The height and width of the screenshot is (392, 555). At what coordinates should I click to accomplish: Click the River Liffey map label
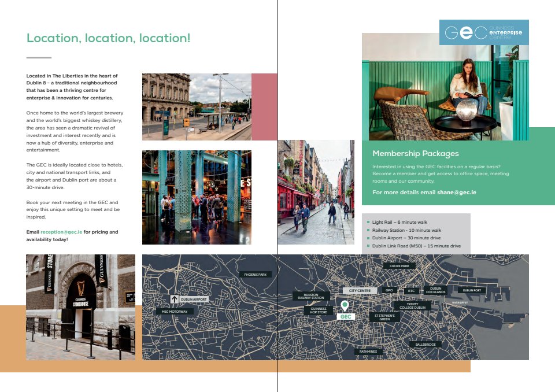460,303
